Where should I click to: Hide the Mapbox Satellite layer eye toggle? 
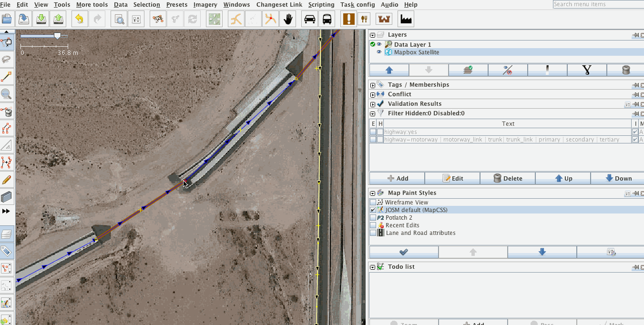pos(379,52)
